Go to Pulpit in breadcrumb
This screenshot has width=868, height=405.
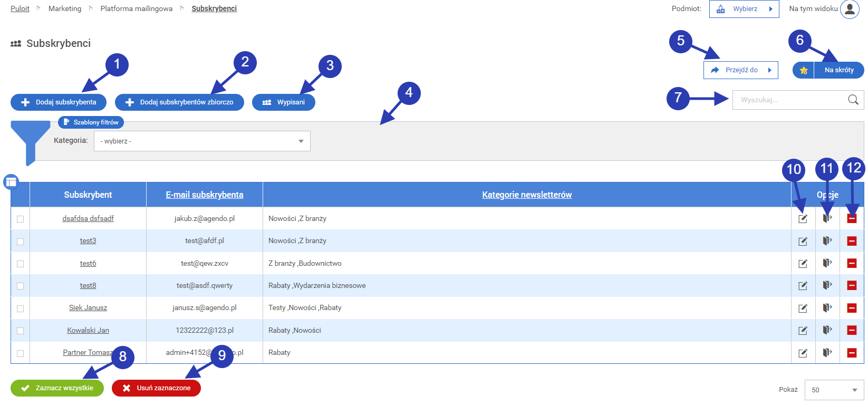click(x=20, y=9)
